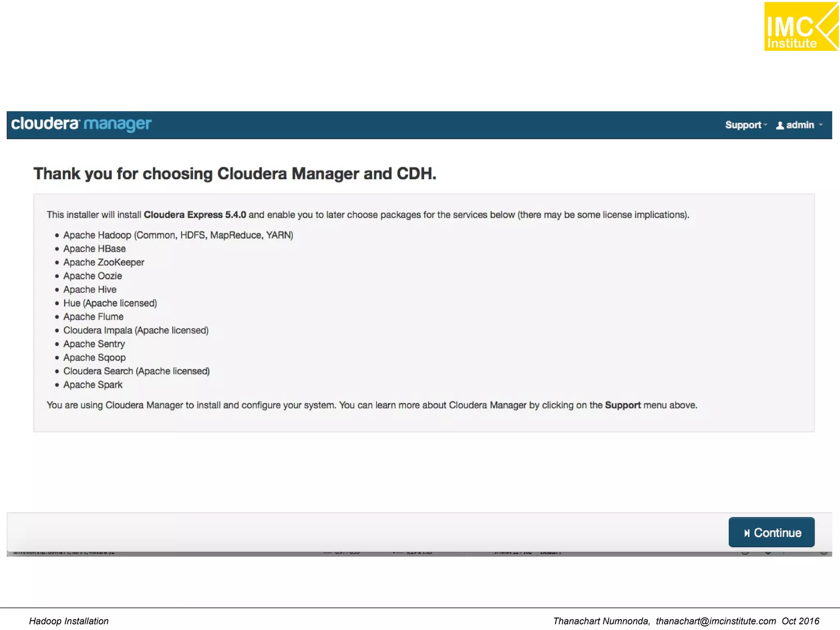The height and width of the screenshot is (630, 840).
Task: Select the Apache Sentry list item
Action: (x=94, y=344)
